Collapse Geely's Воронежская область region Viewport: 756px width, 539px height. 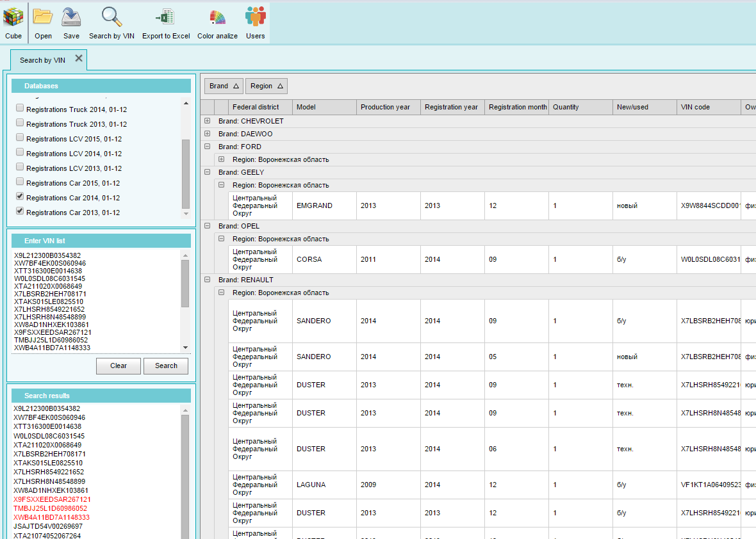[x=221, y=184]
